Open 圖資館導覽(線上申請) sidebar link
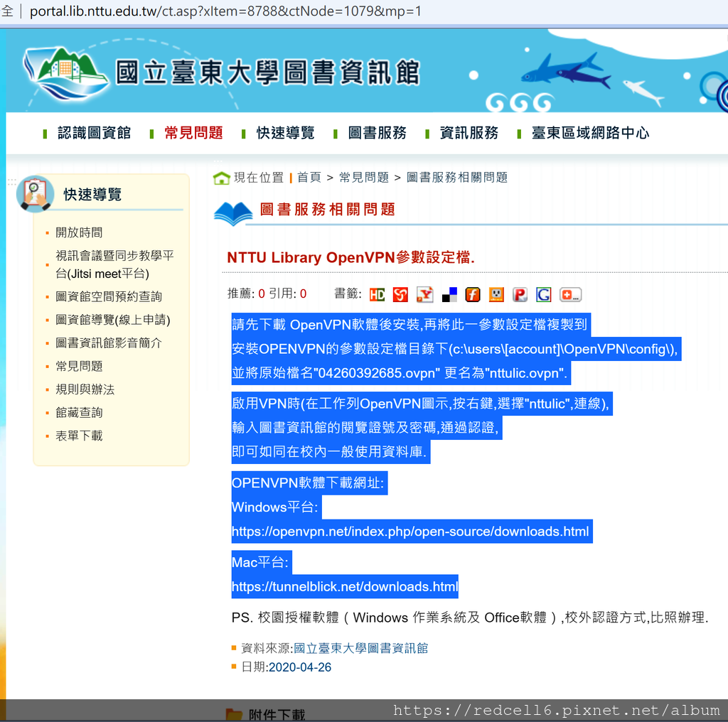 (113, 320)
